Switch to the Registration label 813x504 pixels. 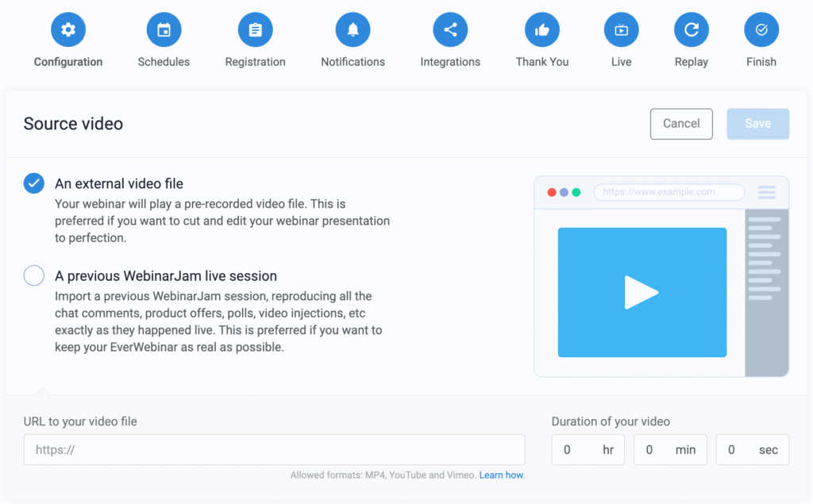click(255, 62)
